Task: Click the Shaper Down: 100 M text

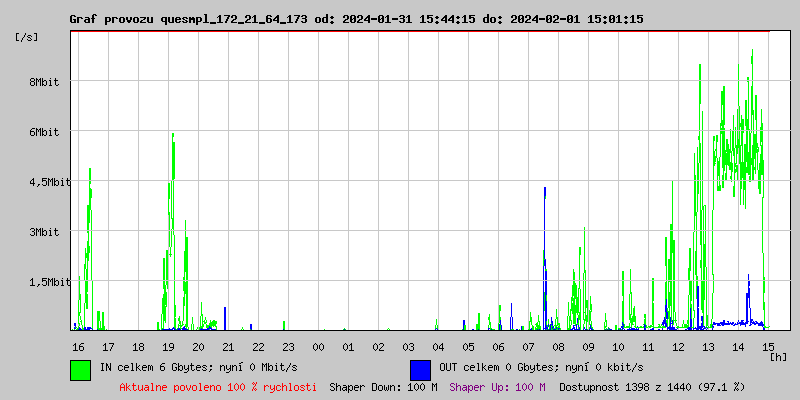Action: point(383,387)
